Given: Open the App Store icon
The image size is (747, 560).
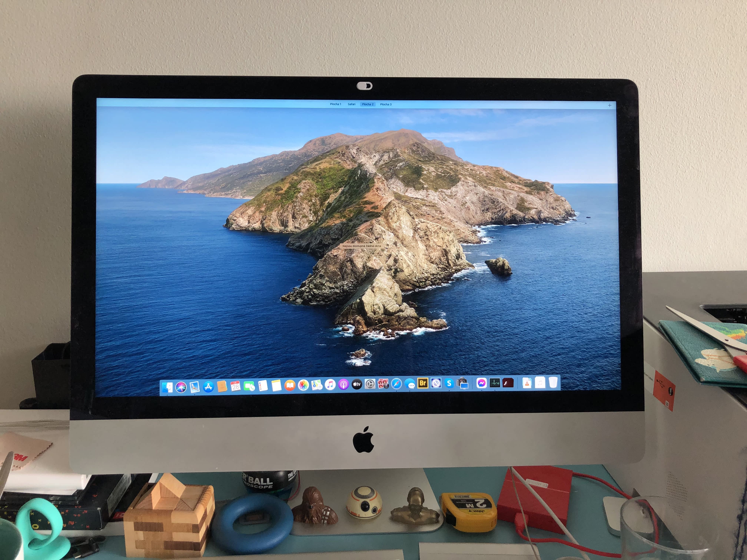Looking at the screenshot, I should click(x=208, y=386).
